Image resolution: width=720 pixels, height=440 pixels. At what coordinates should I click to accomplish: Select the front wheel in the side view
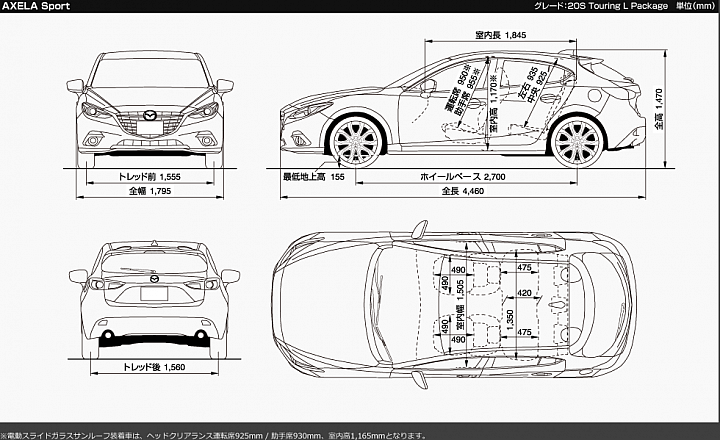(355, 141)
